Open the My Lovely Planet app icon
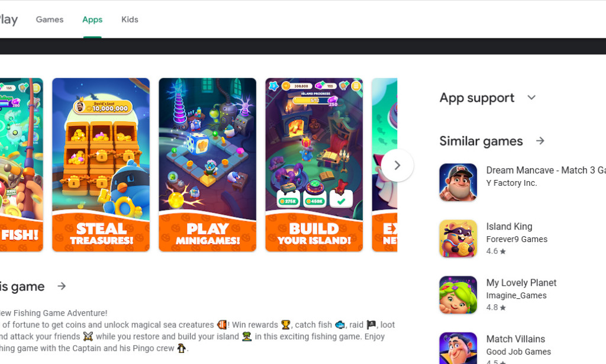The image size is (606, 364). [x=458, y=295]
